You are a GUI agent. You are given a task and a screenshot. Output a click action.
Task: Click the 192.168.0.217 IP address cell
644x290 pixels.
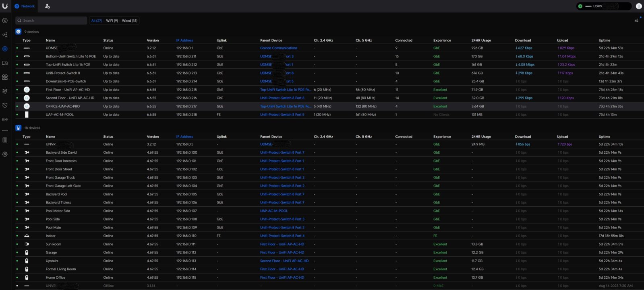point(186,106)
